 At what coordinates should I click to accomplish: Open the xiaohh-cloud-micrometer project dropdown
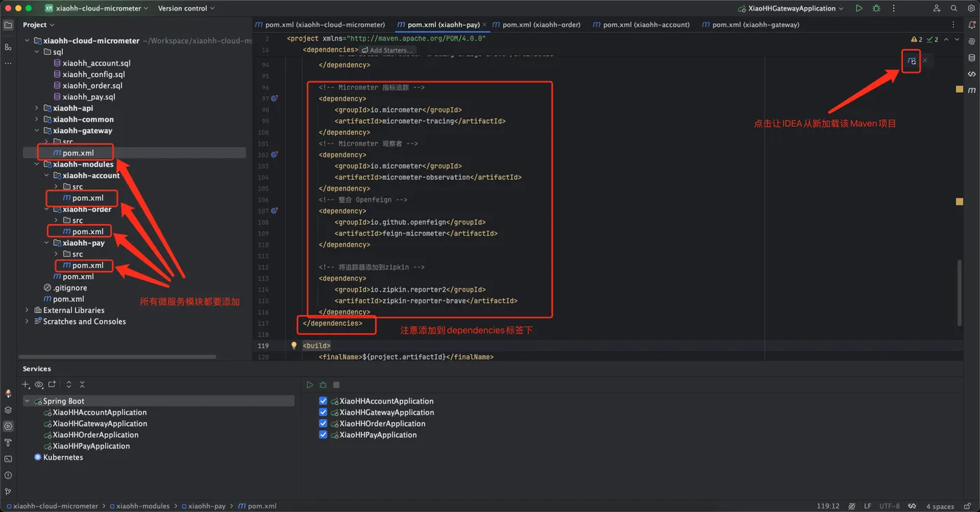97,8
